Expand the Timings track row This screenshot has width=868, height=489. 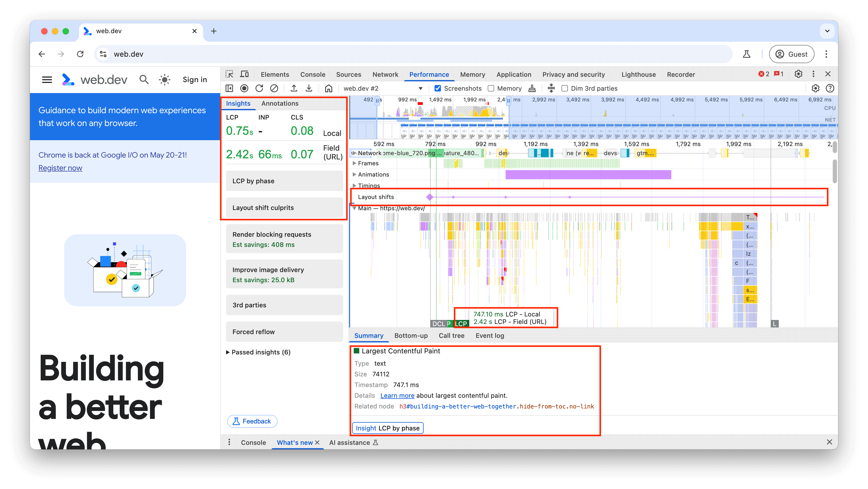coord(355,185)
